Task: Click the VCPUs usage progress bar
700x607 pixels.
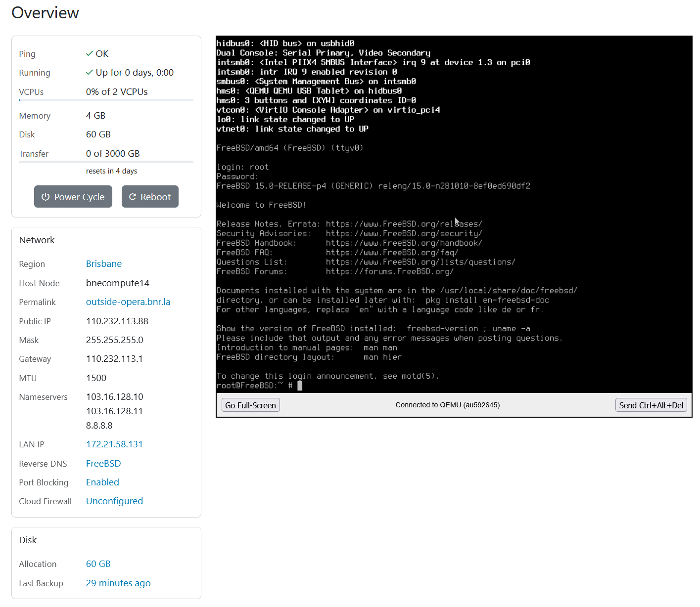Action: (x=106, y=100)
